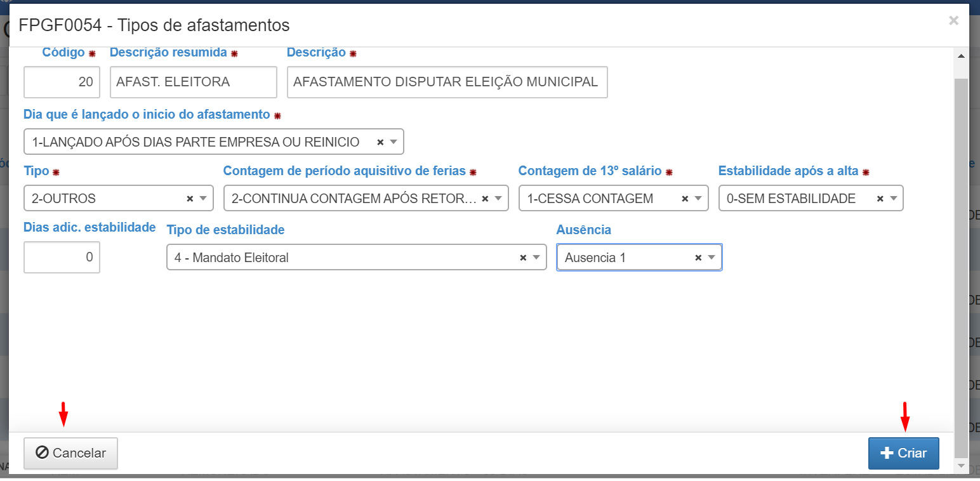Screen dimensions: 980x481
Task: Clear the período aquisitivo de ferias selection
Action: [x=485, y=199]
